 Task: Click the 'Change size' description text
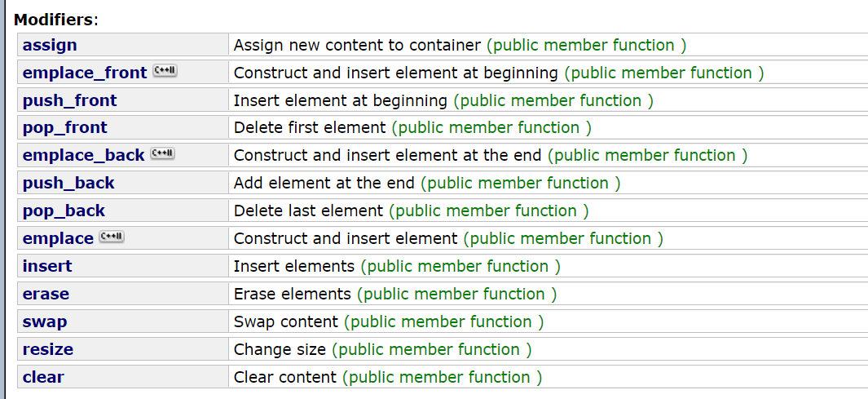pos(280,349)
